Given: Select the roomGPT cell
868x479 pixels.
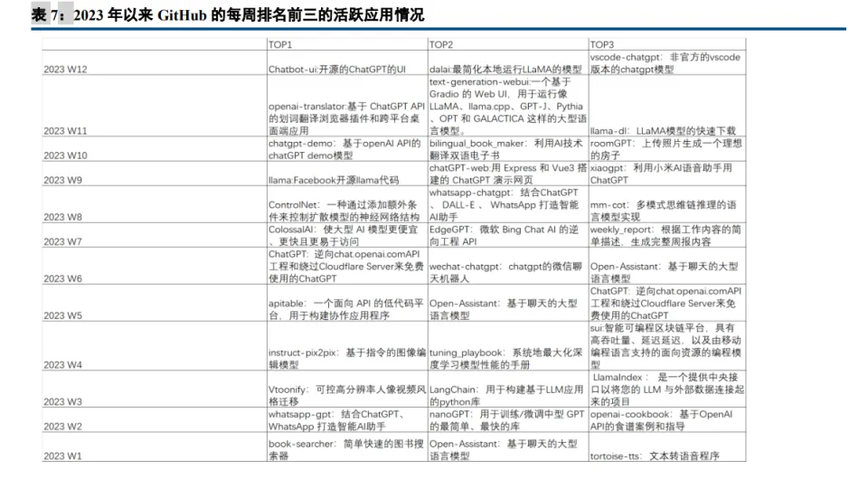Looking at the screenshot, I should (665, 148).
